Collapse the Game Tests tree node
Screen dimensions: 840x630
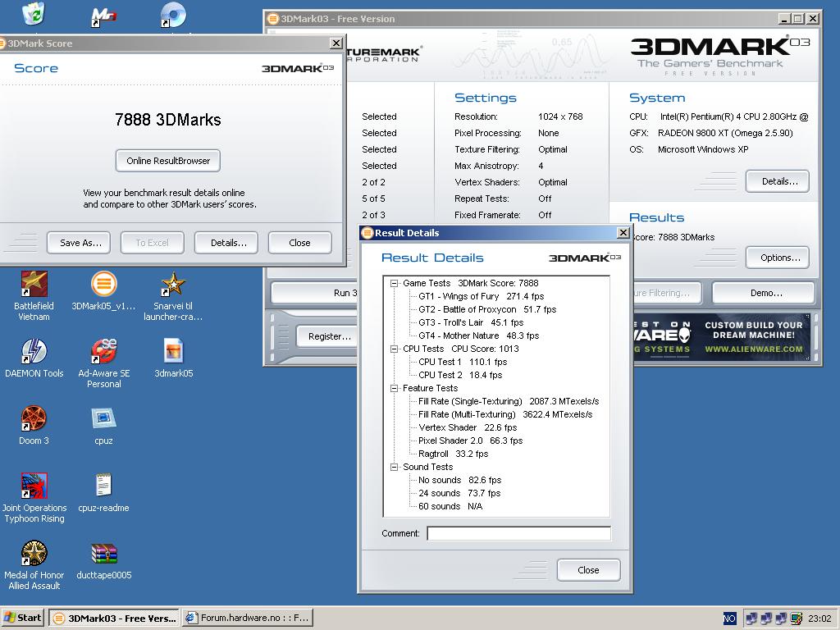click(395, 283)
